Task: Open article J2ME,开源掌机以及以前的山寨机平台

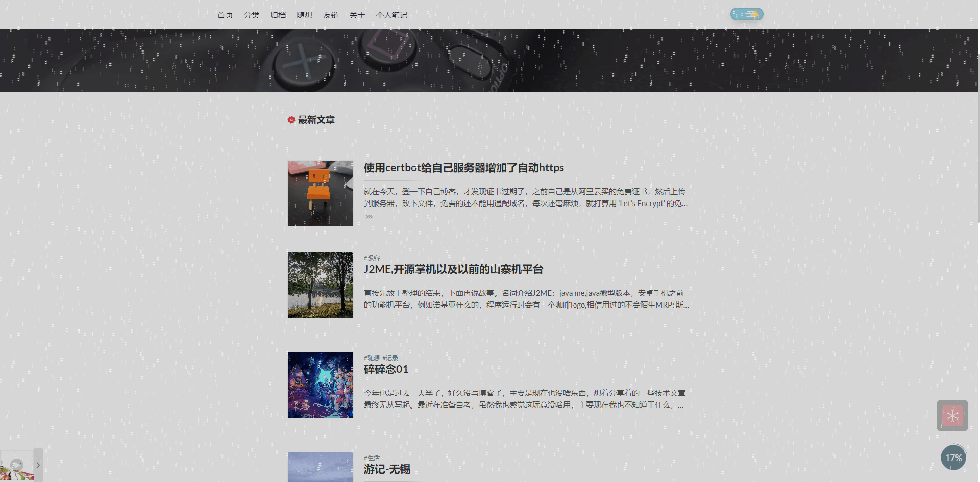Action: point(453,269)
